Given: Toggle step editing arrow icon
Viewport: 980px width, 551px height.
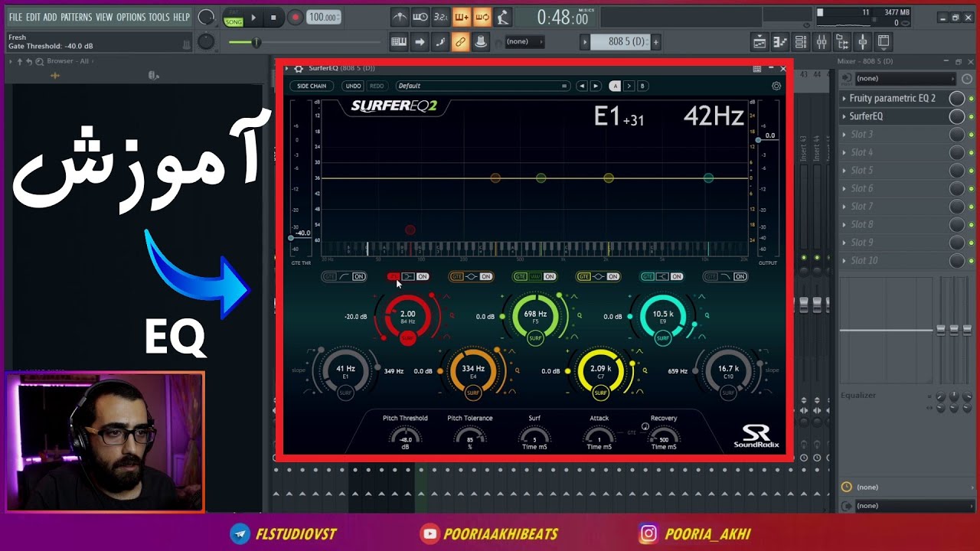Looking at the screenshot, I should [420, 42].
